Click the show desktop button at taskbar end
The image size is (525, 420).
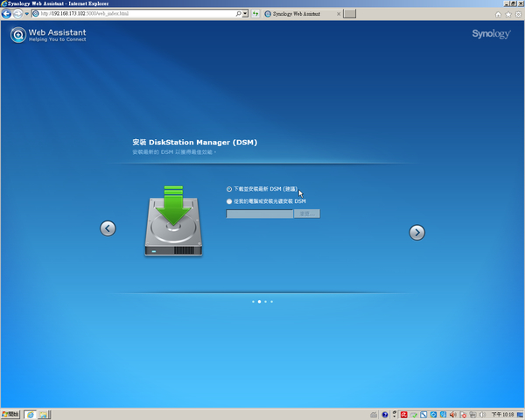coord(520,415)
